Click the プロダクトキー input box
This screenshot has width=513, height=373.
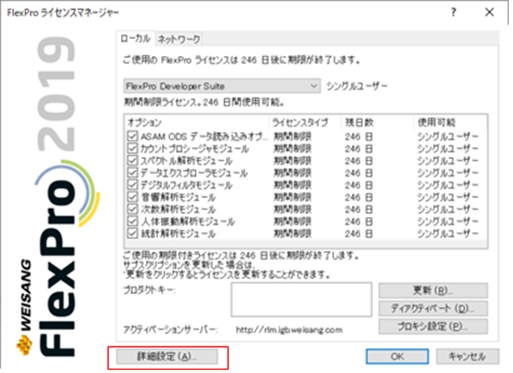point(301,299)
